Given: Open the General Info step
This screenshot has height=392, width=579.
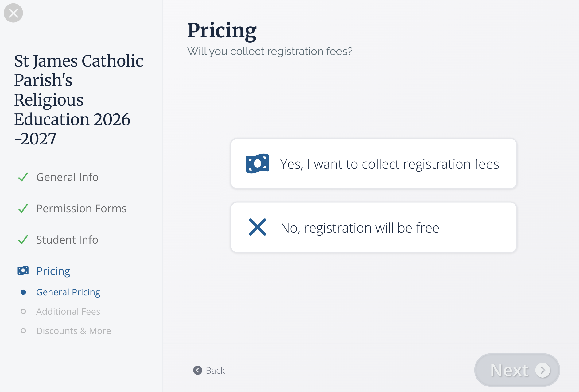Looking at the screenshot, I should (67, 177).
